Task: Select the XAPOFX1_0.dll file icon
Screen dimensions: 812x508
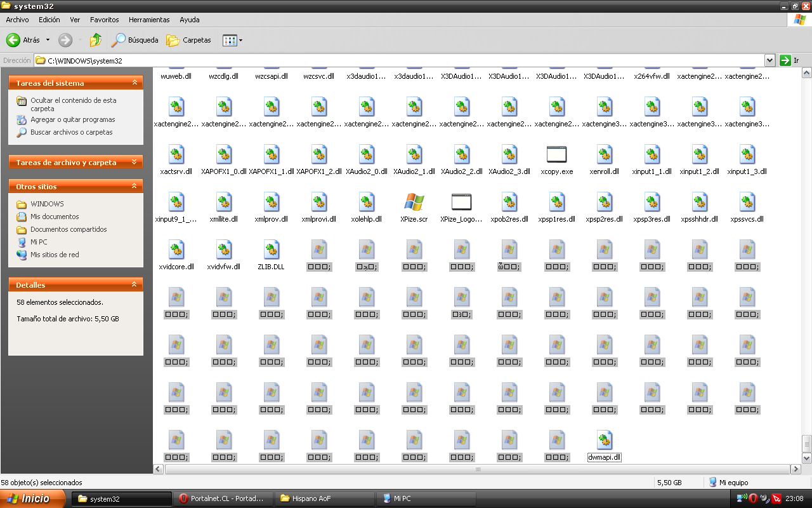Action: 223,154
